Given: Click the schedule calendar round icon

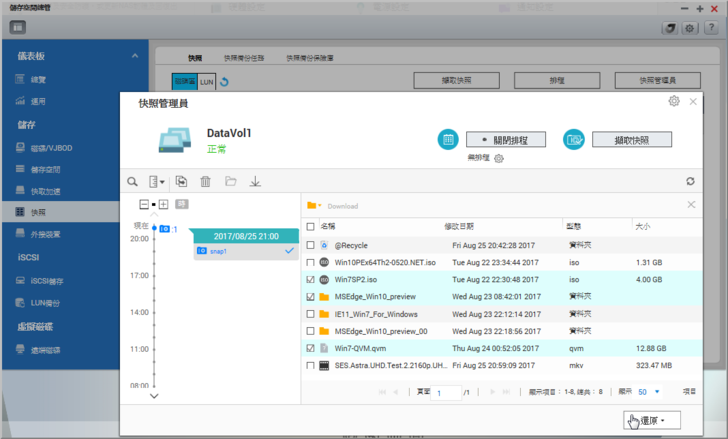Looking at the screenshot, I should (448, 140).
